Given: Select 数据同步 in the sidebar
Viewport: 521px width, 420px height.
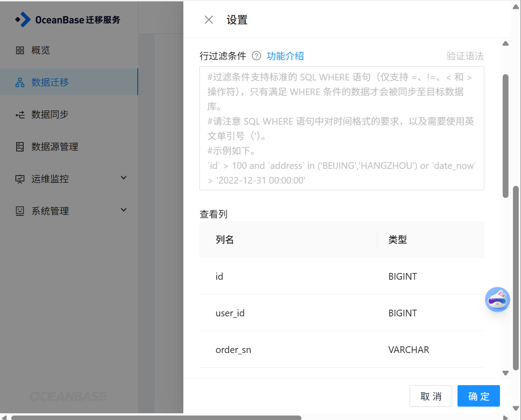Looking at the screenshot, I should pyautogui.click(x=50, y=115).
